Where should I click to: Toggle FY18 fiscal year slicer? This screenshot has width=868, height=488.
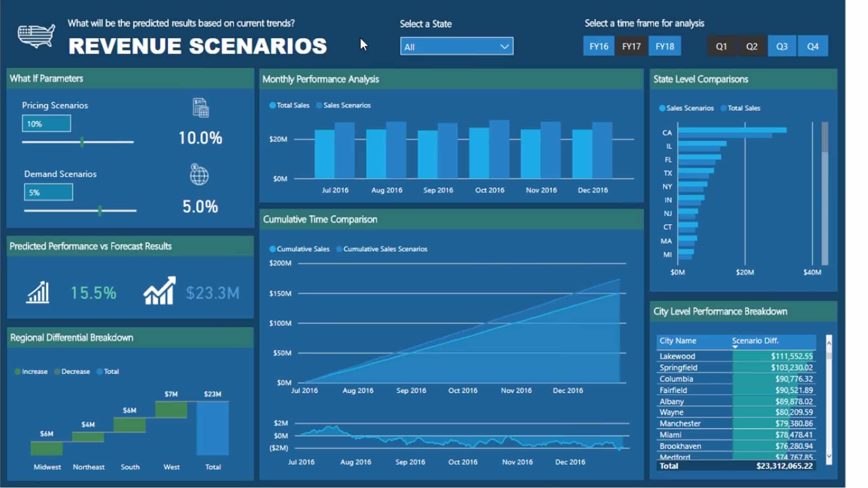(665, 46)
